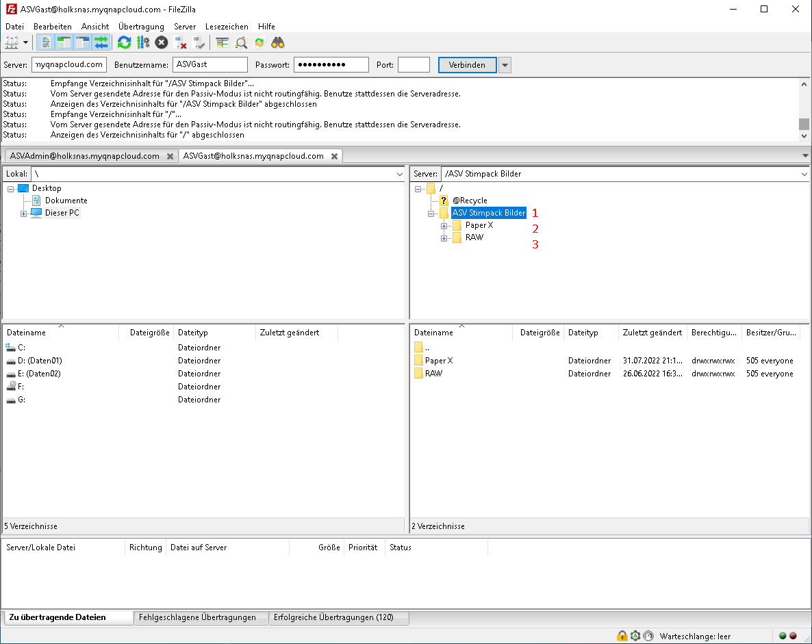
Task: Open the Datei menu
Action: (x=14, y=27)
